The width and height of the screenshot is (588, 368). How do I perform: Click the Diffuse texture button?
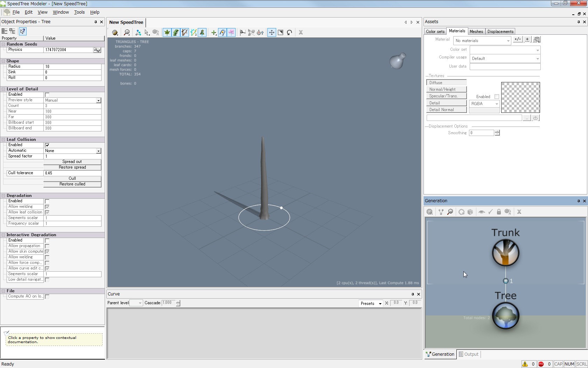click(x=446, y=83)
